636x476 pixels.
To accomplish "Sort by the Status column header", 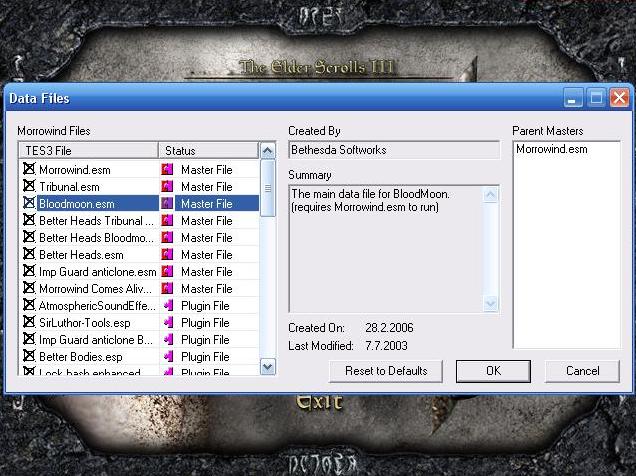I will [208, 150].
